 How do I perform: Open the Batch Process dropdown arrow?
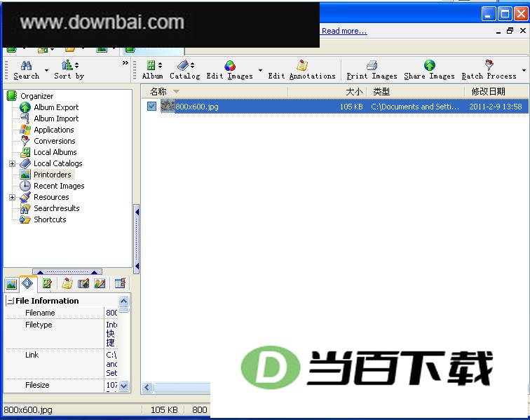pos(524,70)
